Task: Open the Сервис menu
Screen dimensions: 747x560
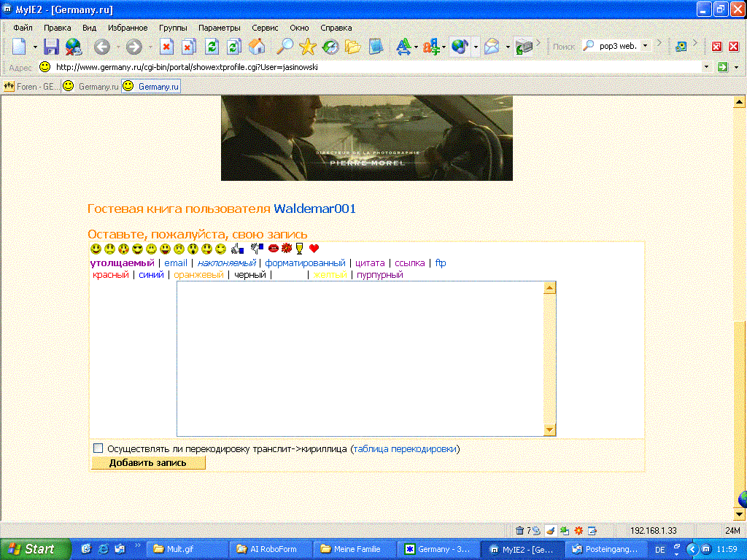Action: tap(265, 28)
